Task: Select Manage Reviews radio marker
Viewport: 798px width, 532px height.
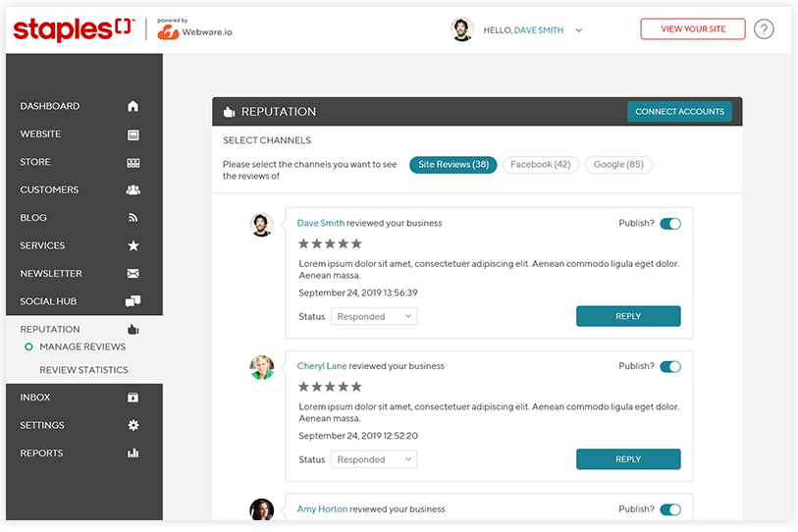Action: point(29,346)
